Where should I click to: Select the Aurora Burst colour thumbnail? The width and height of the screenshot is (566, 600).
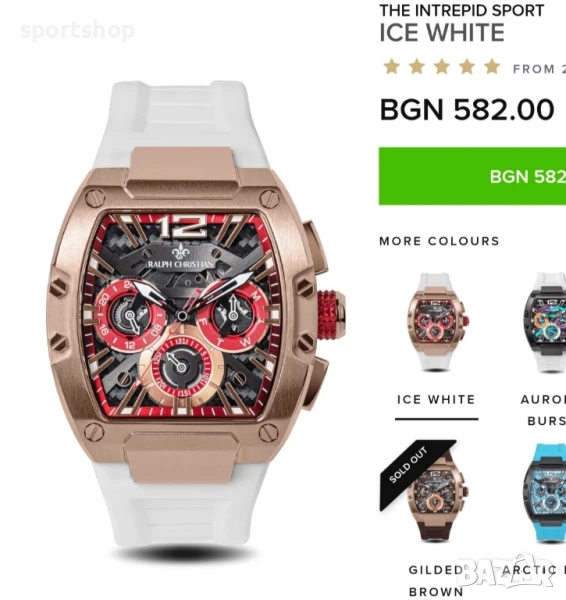pyautogui.click(x=546, y=322)
